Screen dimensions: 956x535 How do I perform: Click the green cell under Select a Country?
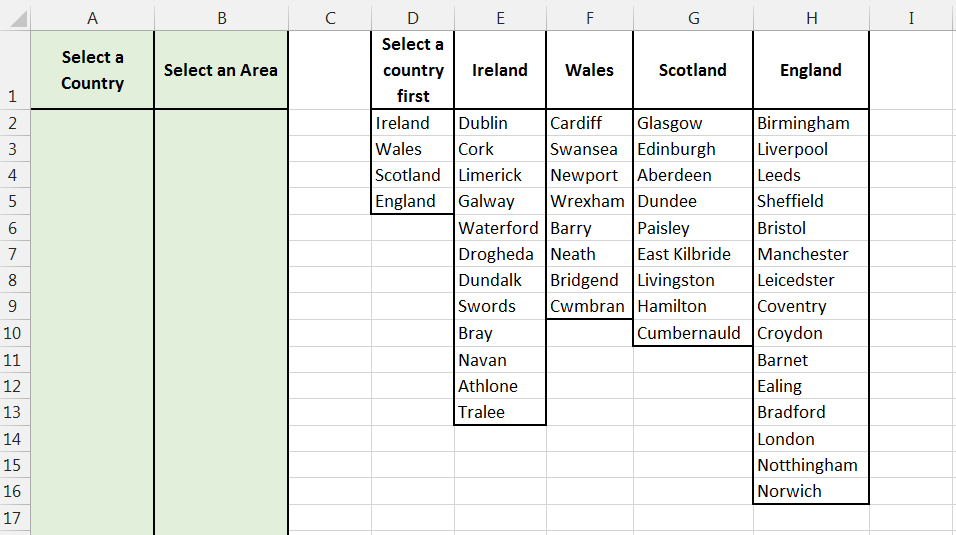point(92,123)
